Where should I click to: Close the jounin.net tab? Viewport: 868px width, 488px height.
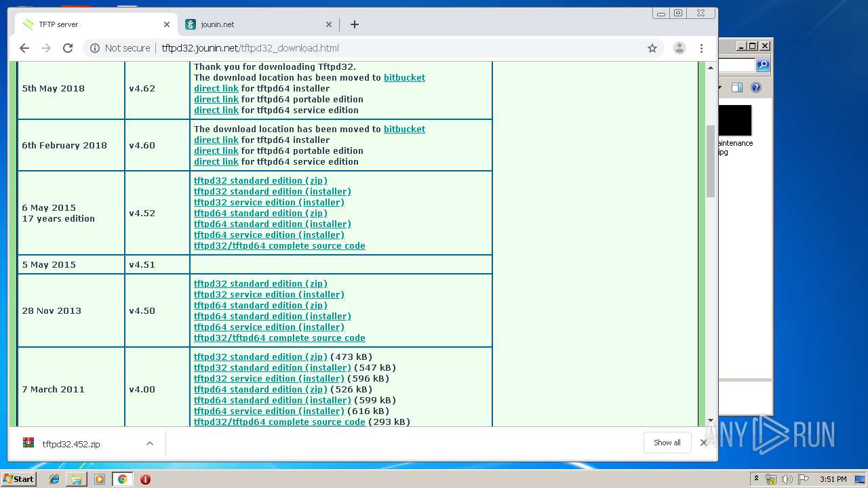(x=329, y=24)
